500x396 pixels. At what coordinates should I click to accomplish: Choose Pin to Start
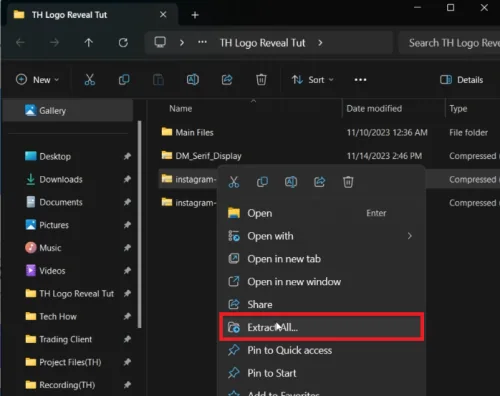pos(322,373)
